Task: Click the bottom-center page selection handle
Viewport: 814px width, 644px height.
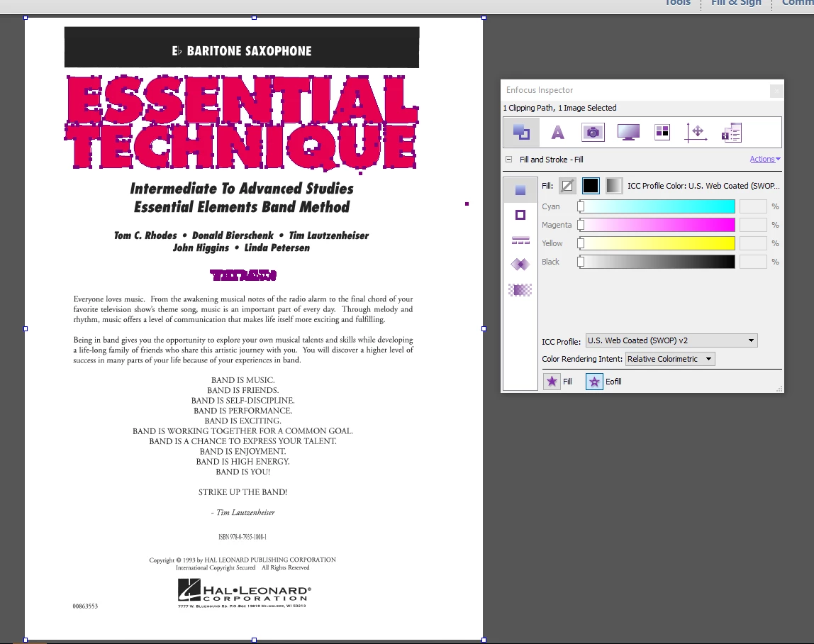Action: 254,640
